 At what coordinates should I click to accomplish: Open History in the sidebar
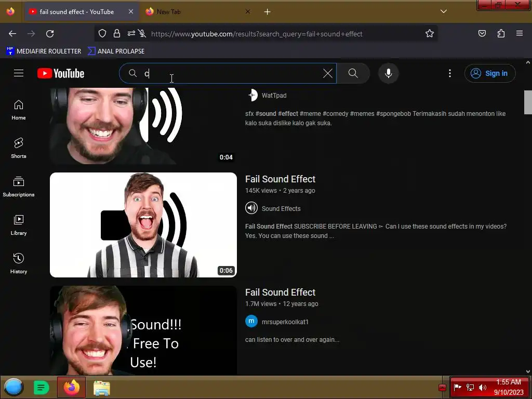(19, 263)
